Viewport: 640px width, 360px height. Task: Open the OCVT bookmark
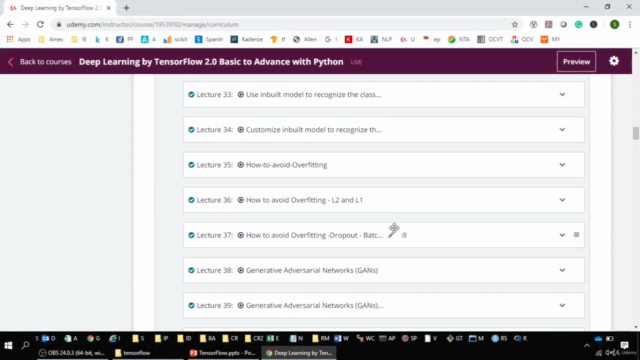pos(490,39)
